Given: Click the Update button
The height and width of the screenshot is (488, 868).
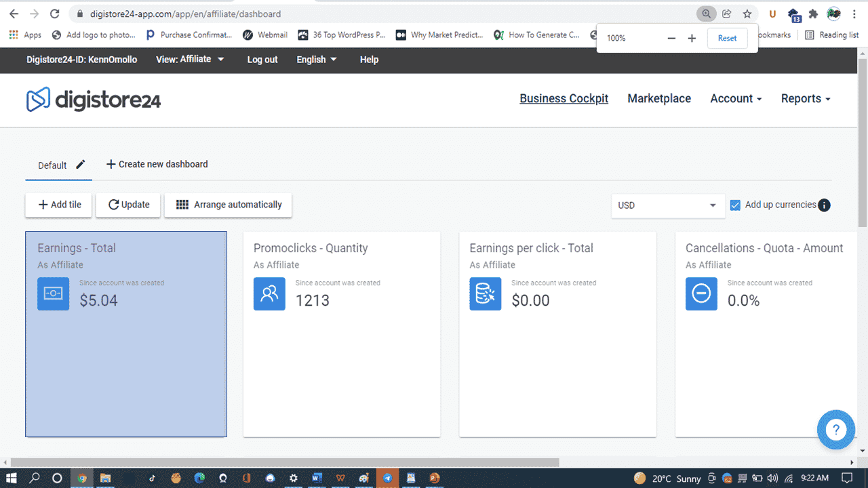Looking at the screenshot, I should (x=128, y=205).
